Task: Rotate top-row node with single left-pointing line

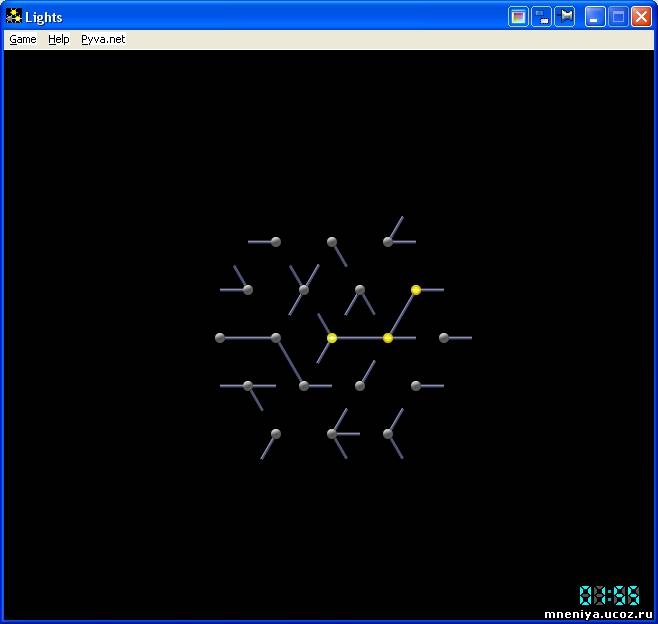Action: [276, 242]
